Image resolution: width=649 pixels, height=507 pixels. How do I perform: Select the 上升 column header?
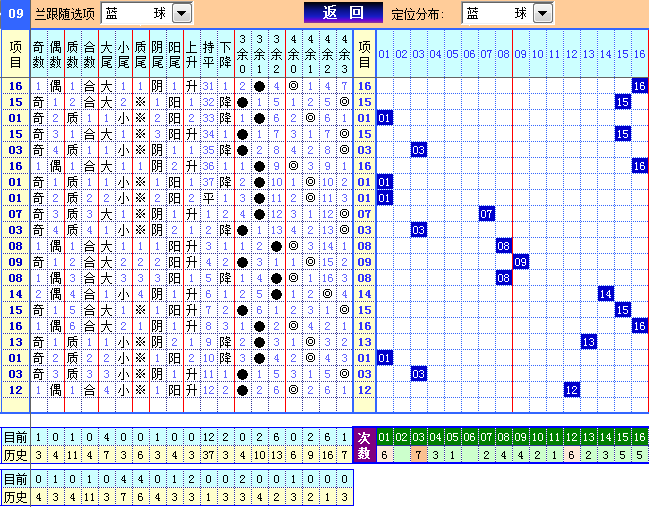[x=191, y=54]
